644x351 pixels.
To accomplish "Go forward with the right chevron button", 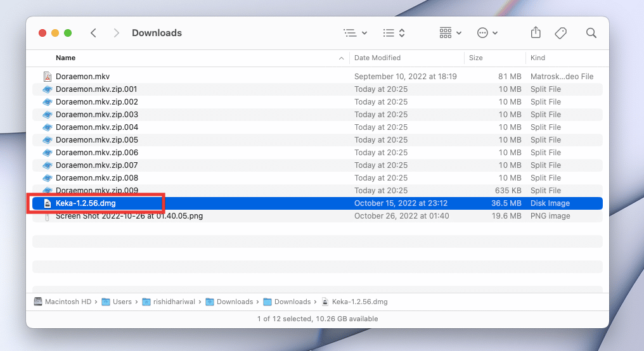I will [116, 33].
